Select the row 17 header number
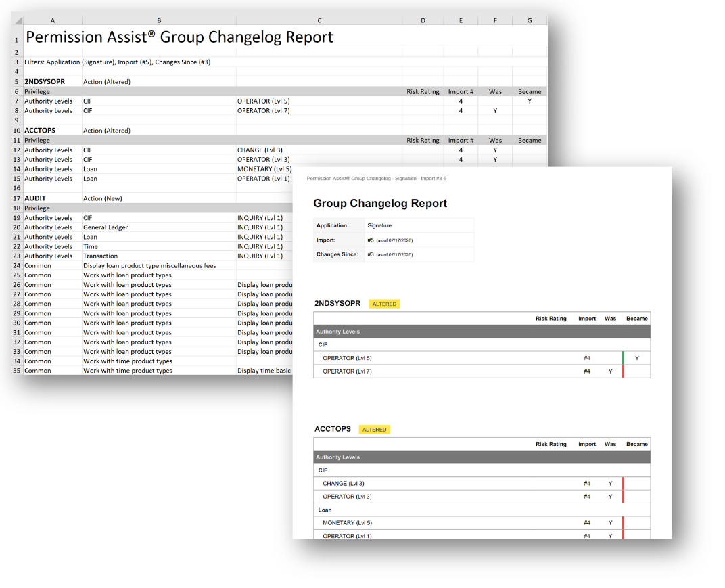 [x=16, y=198]
